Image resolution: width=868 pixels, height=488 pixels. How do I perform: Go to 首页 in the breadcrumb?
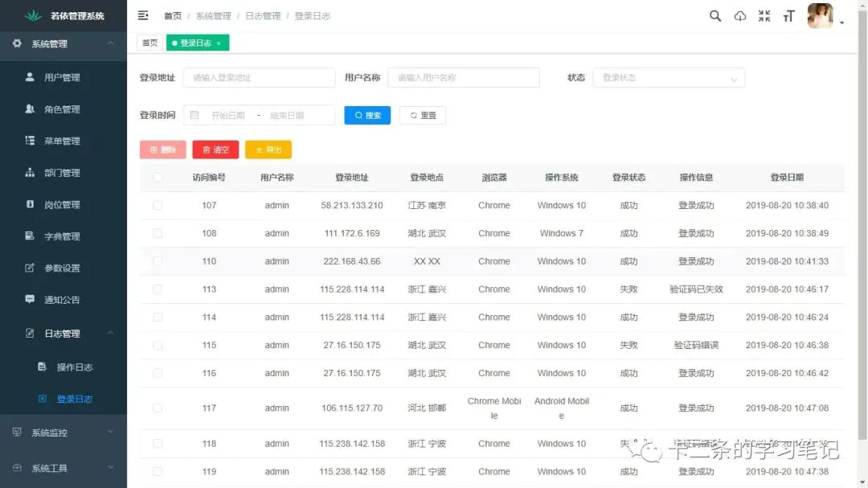click(173, 16)
